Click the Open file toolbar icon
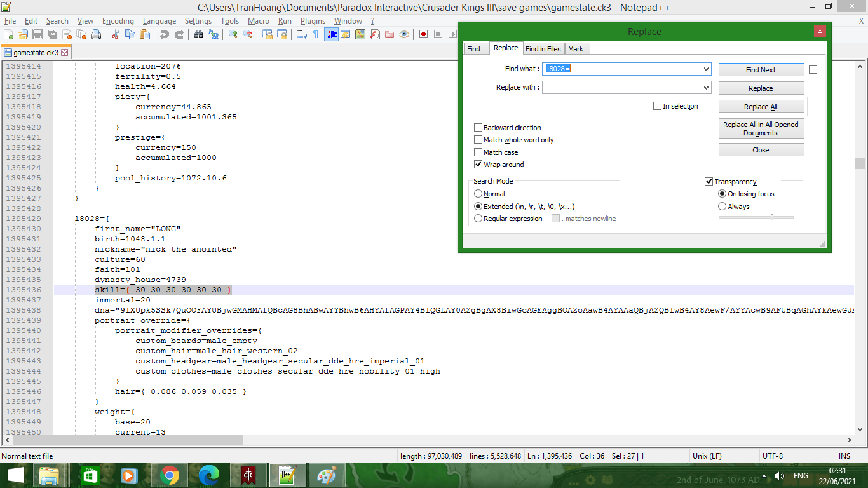The height and width of the screenshot is (488, 868). [23, 34]
